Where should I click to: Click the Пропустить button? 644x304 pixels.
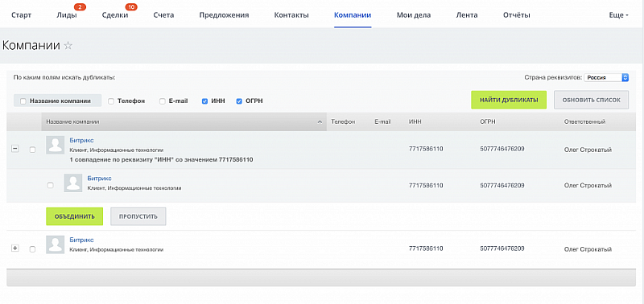[x=138, y=216]
